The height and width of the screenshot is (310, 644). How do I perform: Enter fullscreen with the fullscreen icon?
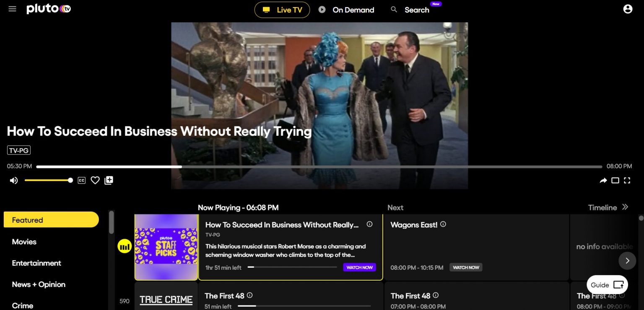tap(627, 180)
